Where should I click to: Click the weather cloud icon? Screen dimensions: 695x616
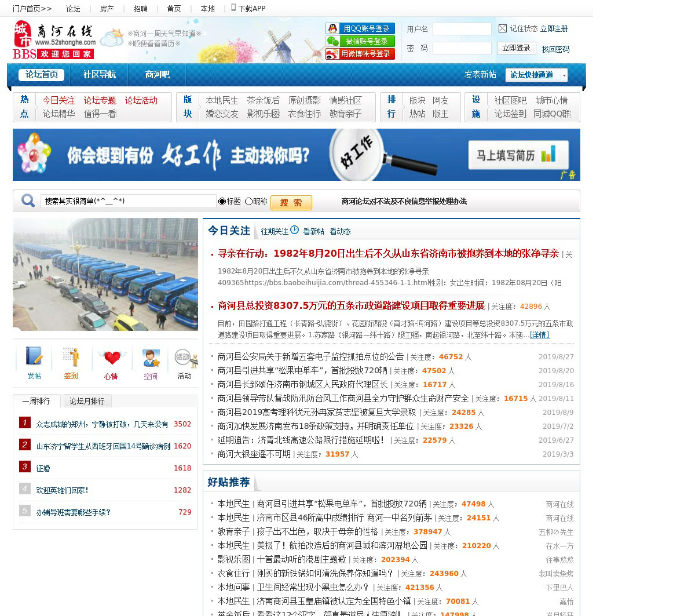click(x=111, y=38)
